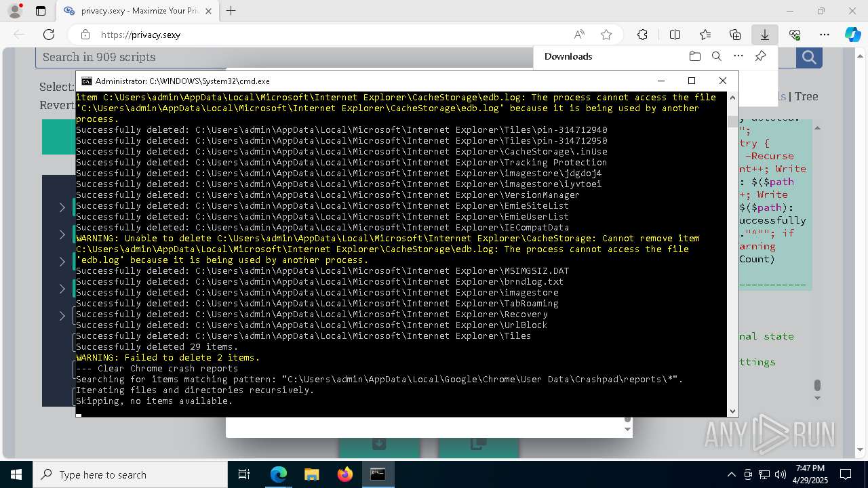Focus the browser address bar URL
The image size is (868, 488).
(x=140, y=35)
